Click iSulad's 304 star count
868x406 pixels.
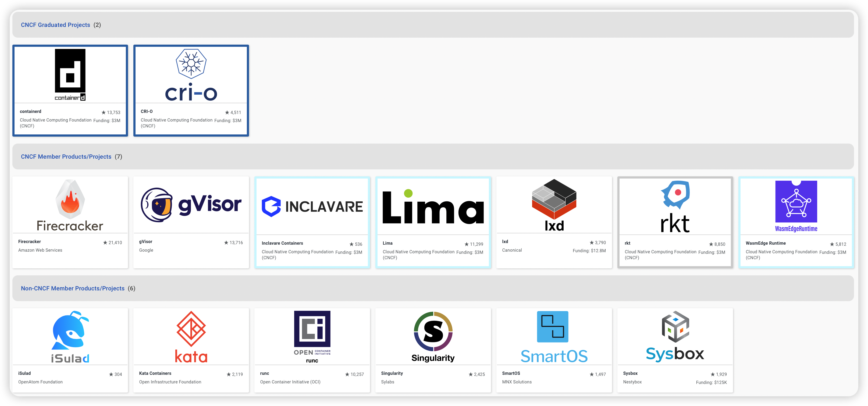pos(116,374)
